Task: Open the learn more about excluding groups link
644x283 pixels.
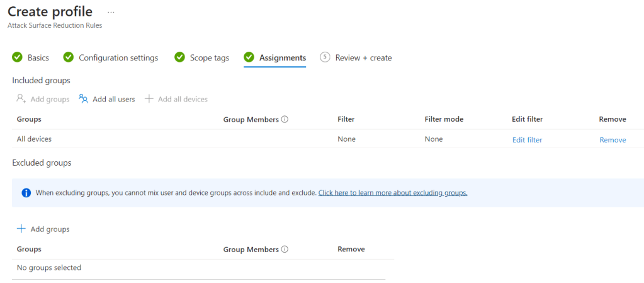Action: (393, 193)
